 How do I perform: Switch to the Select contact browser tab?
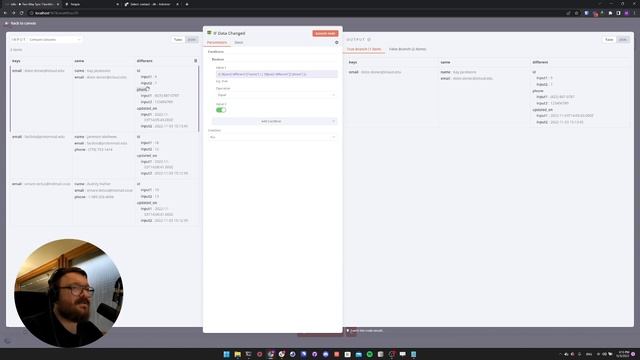click(x=151, y=4)
